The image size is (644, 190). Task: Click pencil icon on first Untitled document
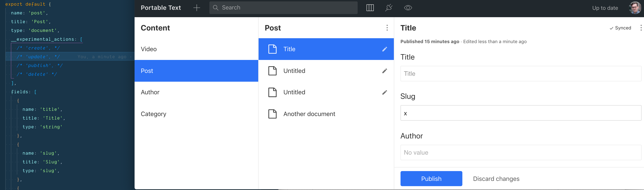click(385, 71)
